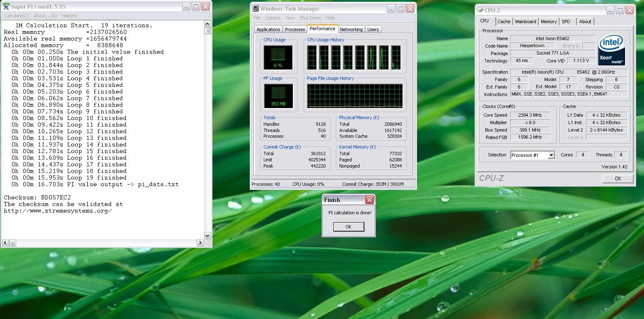Click the 'PI value output -> pi_data.txt' line
644x319 pixels.
[95, 184]
